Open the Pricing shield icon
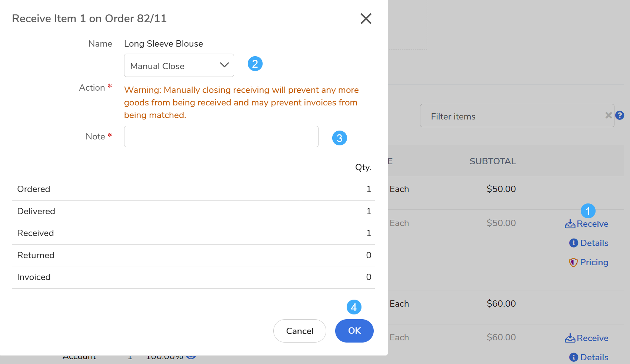The width and height of the screenshot is (630, 364). pyautogui.click(x=573, y=262)
